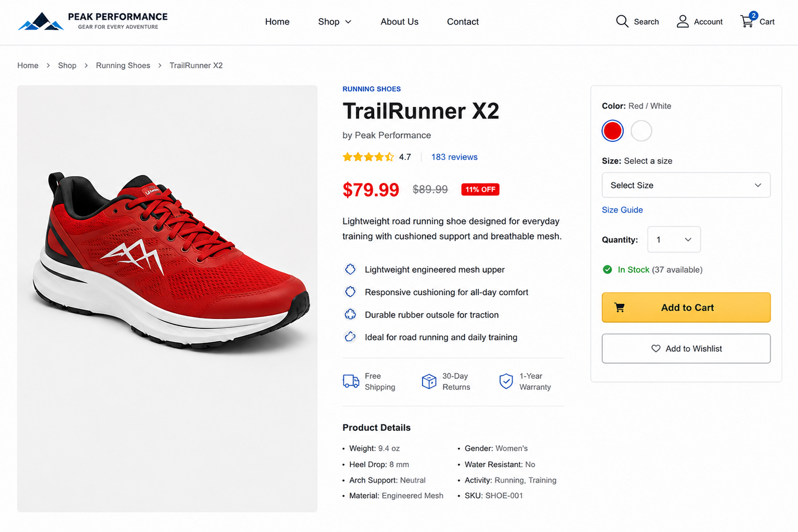Screen dimensions: 798x532
Task: Click the Peak Performance mountain logo
Action: coord(41,22)
